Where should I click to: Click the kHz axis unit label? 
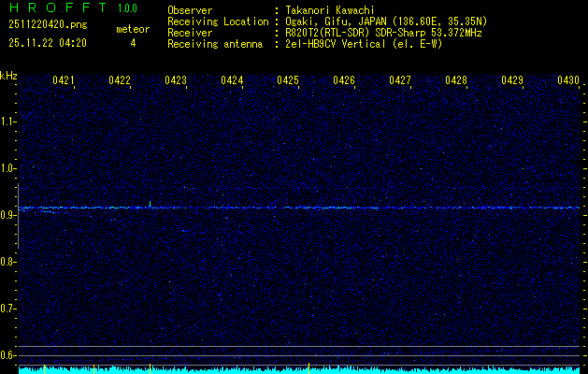coord(8,76)
